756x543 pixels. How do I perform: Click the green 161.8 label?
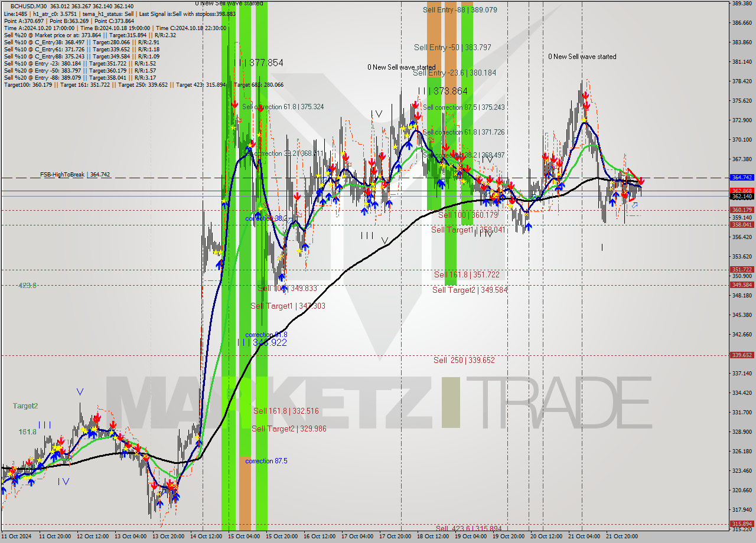tap(27, 432)
